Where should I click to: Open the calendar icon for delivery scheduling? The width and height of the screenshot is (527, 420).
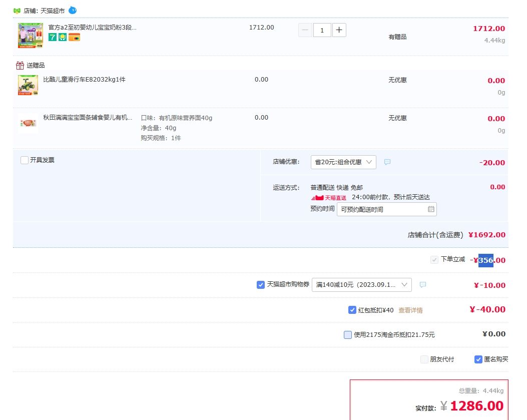coord(431,209)
